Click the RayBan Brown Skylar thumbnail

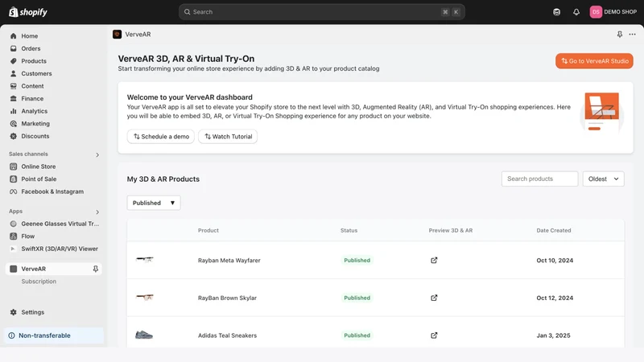pos(144,297)
